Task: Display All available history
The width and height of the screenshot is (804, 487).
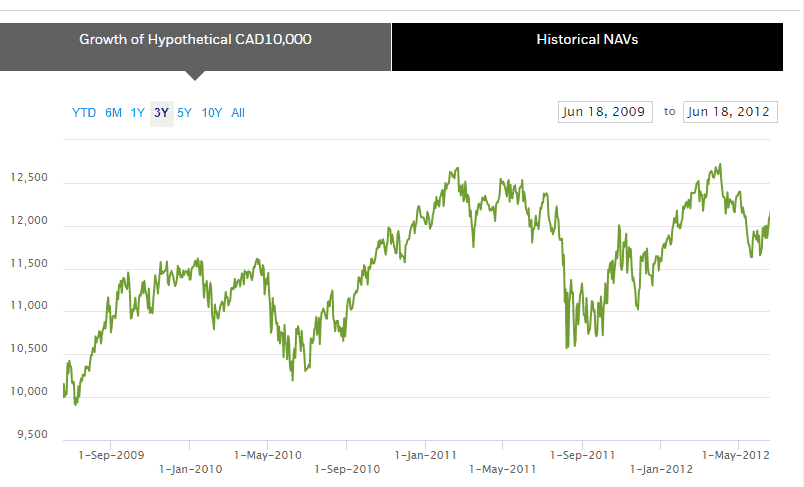Action: [x=238, y=113]
